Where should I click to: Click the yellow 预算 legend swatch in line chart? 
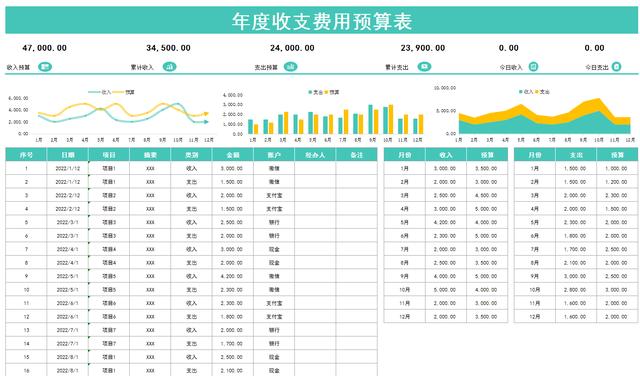click(x=118, y=92)
